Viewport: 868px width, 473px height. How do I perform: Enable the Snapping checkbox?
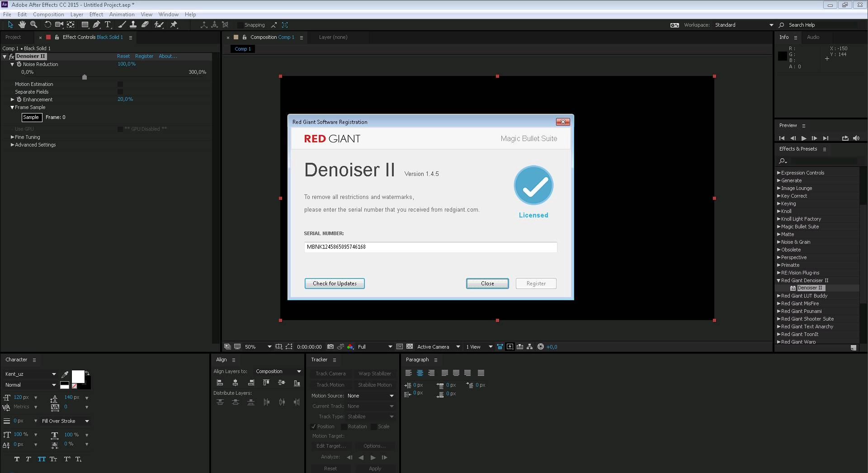pos(240,25)
